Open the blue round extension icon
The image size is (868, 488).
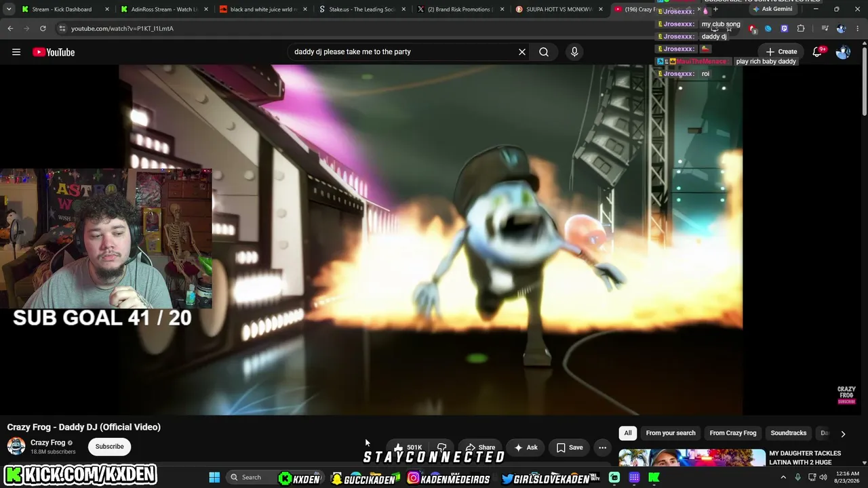[768, 28]
